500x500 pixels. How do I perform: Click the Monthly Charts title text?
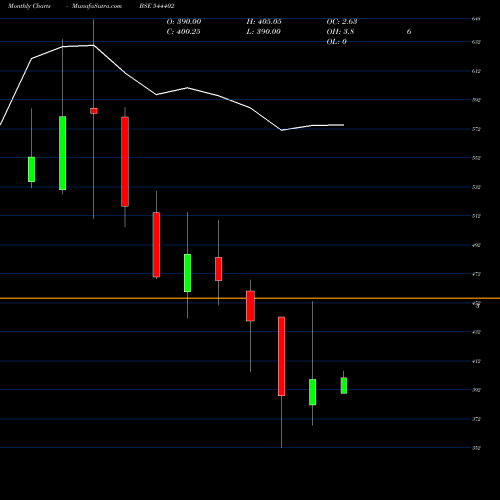coord(29,6)
